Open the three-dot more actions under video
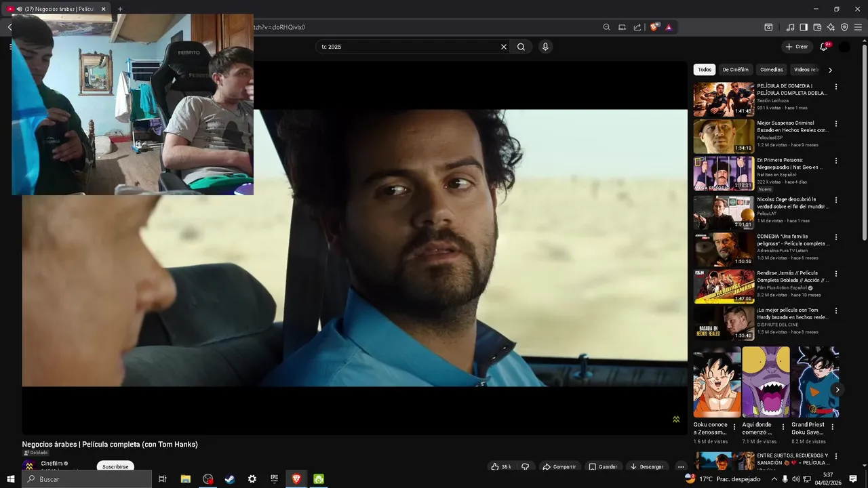Screen dimensions: 868x488 (681, 466)
